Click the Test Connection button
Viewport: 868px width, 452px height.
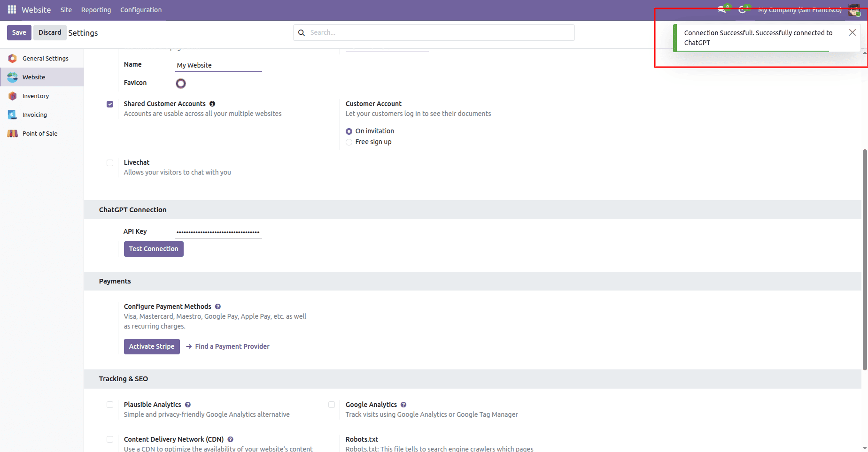pos(154,249)
